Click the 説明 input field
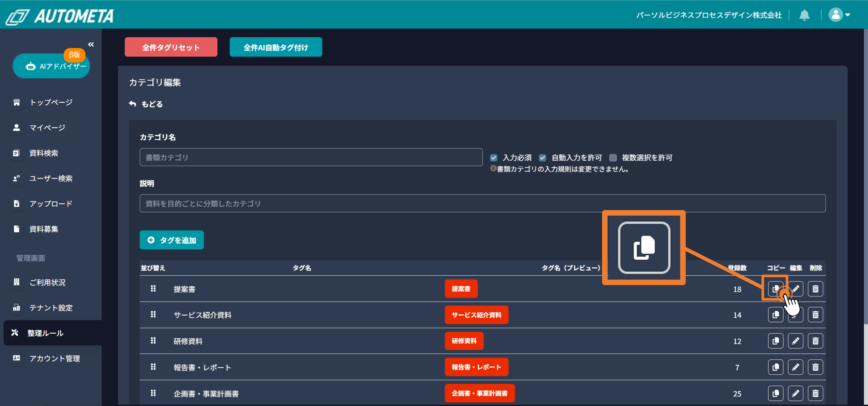Image resolution: width=868 pixels, height=406 pixels. [482, 203]
